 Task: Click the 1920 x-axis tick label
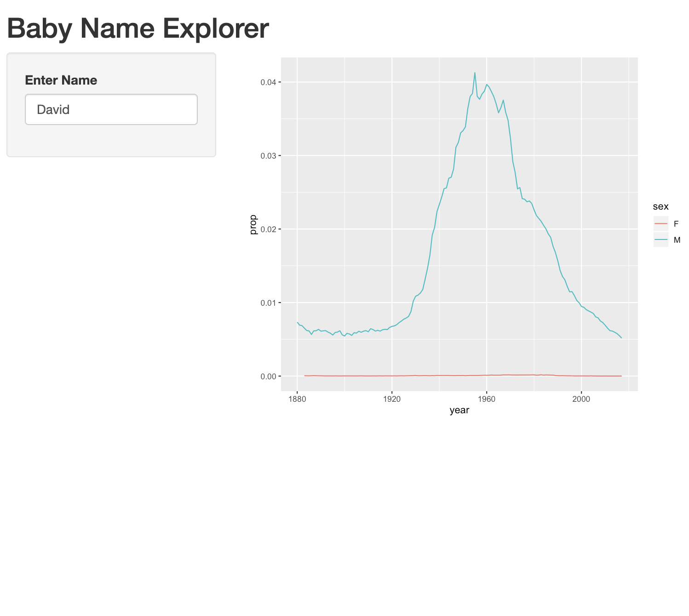click(x=392, y=399)
